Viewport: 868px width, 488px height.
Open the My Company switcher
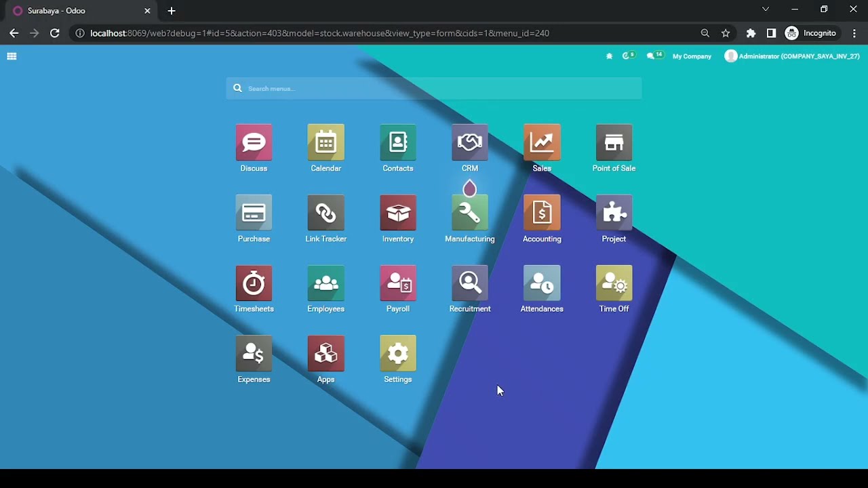coord(692,56)
